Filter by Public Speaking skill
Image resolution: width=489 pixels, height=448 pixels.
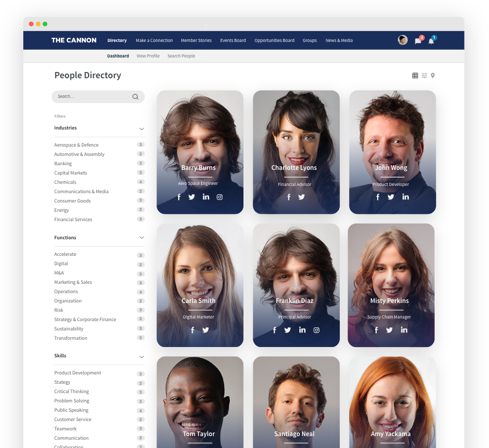[x=71, y=410]
